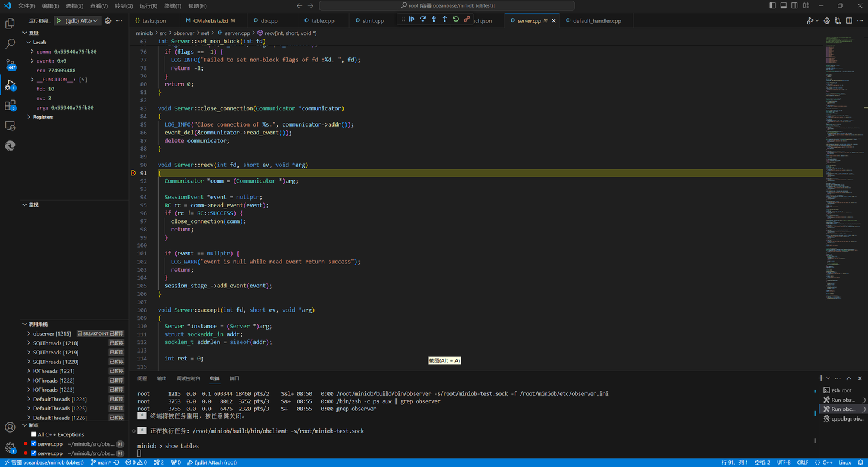Open the 终端(T) menu in menu bar

[x=172, y=6]
